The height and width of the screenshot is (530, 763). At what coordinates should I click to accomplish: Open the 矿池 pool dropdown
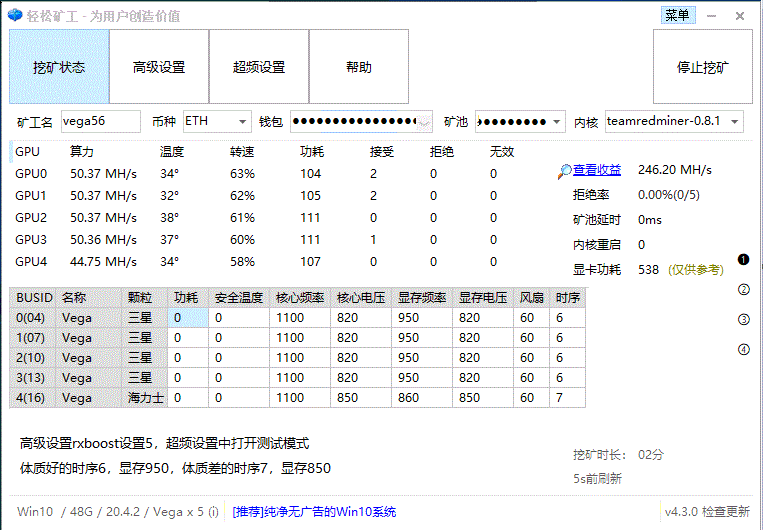pyautogui.click(x=558, y=122)
